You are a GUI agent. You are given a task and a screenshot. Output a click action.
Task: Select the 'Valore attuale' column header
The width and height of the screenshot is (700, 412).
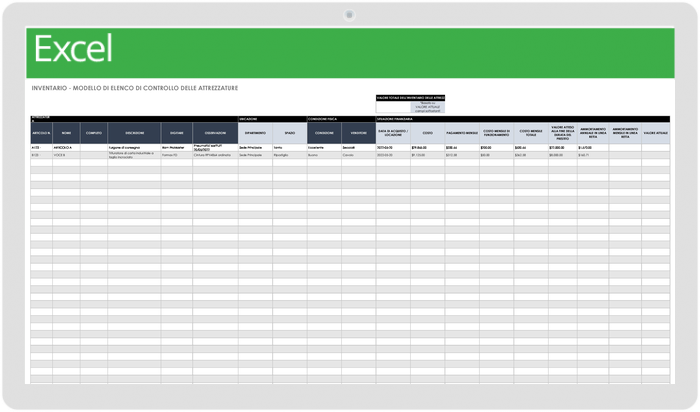coord(656,133)
